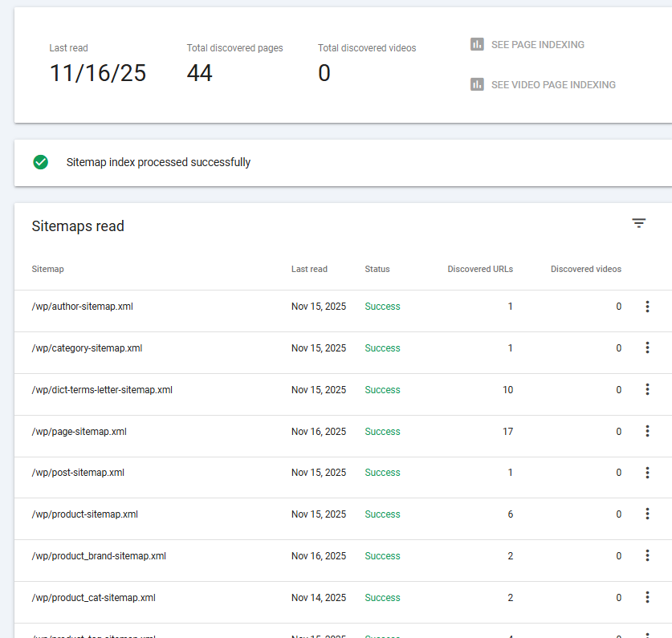Select the /wp/author-sitemap.xml entry
This screenshot has height=638, width=672.
[x=82, y=307]
